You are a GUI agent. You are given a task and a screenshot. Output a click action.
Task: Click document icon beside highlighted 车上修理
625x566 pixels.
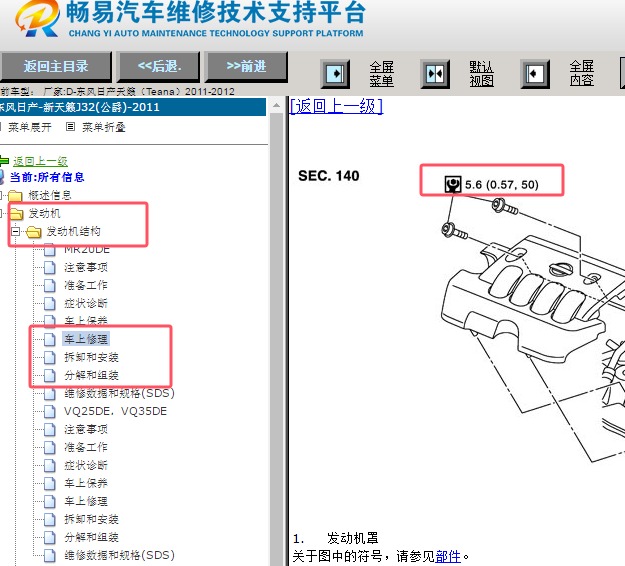coord(49,340)
